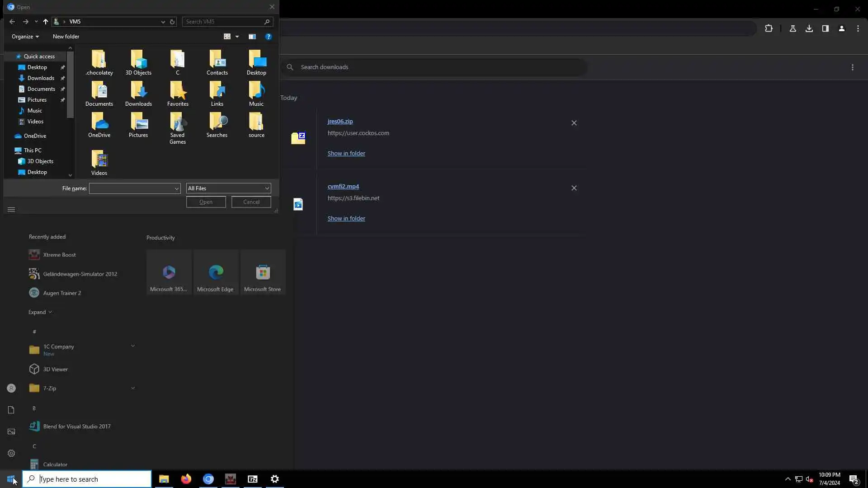Click the Chrome downloads toolbar icon
The image size is (868, 488).
click(809, 28)
